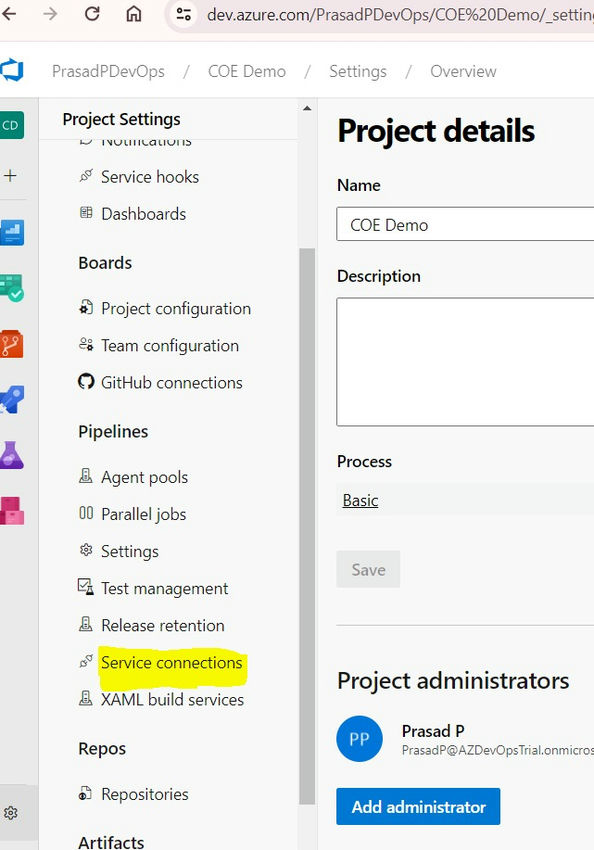Navigate to Settings via the breadcrumb
The image size is (594, 850).
click(x=358, y=71)
